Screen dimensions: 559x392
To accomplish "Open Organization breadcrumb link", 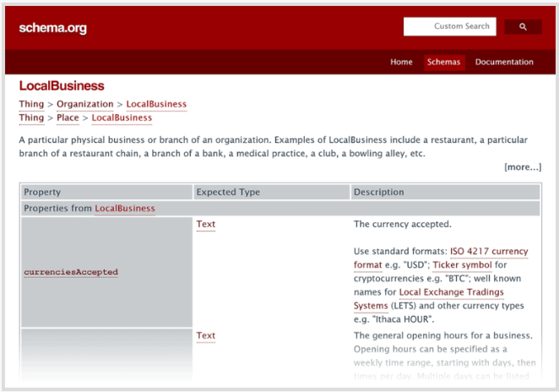I will (x=84, y=104).
